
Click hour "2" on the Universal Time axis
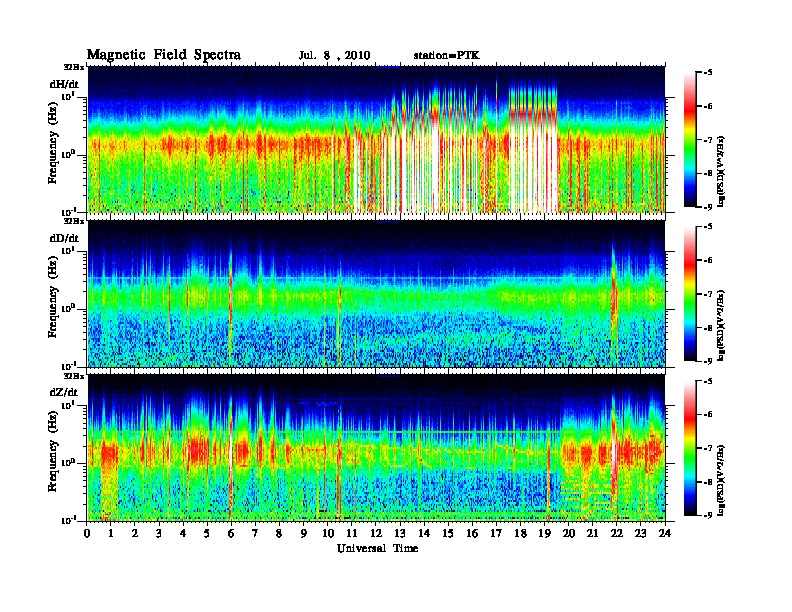point(135,533)
